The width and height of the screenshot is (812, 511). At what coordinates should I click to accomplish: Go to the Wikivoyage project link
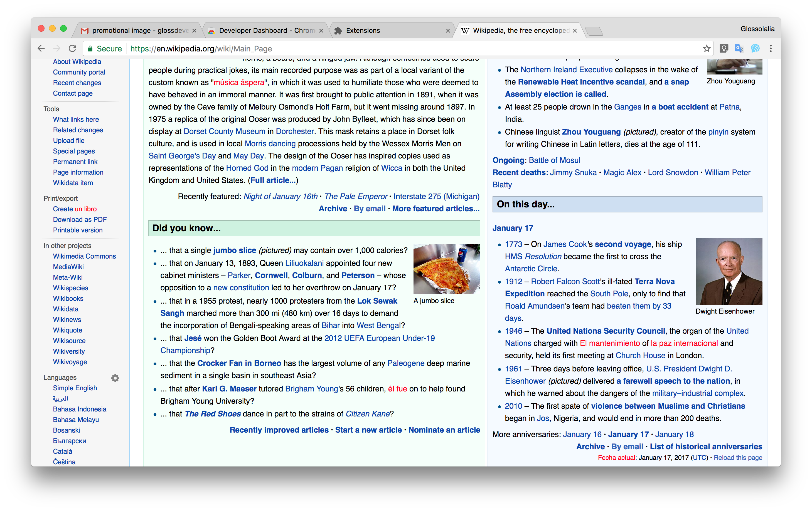click(70, 362)
